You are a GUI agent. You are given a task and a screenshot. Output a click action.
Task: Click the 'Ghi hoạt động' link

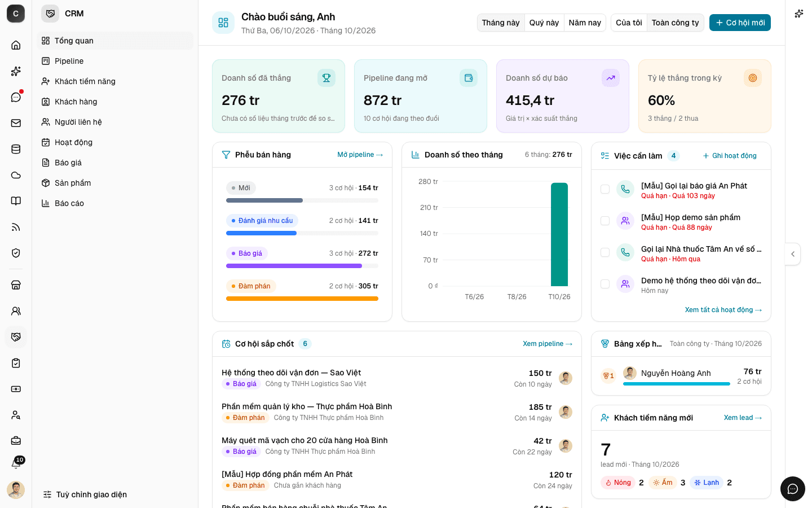point(730,156)
